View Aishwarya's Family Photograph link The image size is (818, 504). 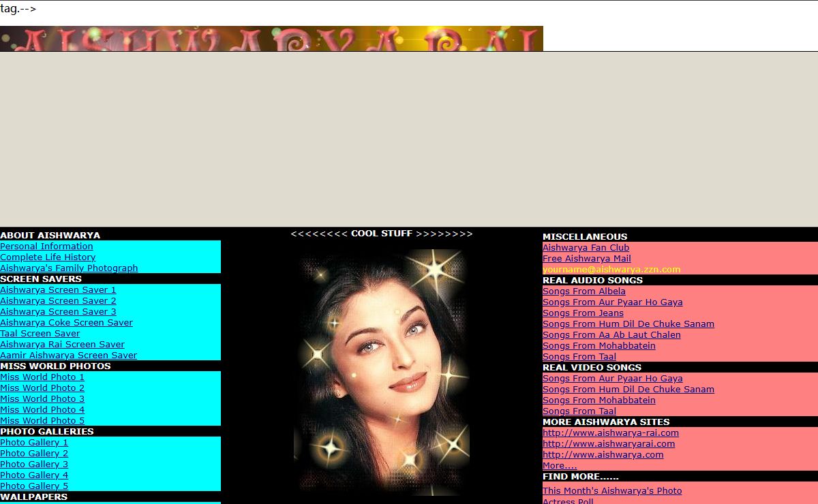point(69,268)
